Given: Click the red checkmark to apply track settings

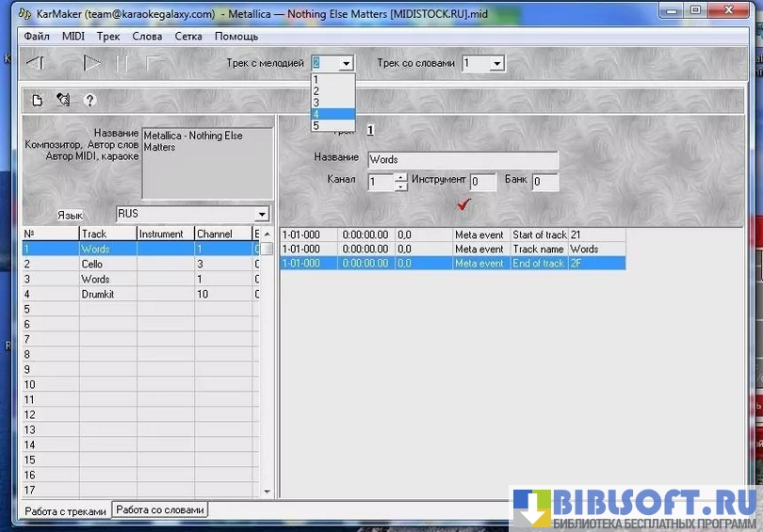Looking at the screenshot, I should [463, 204].
